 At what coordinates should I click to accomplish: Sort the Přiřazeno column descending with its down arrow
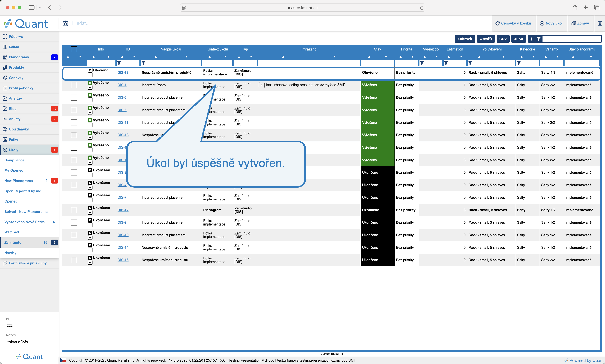tap(335, 57)
